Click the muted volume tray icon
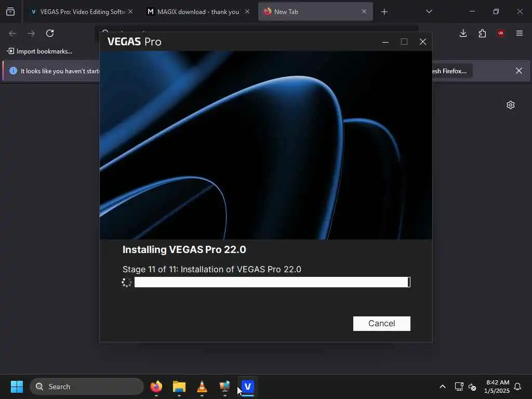 tap(472, 387)
